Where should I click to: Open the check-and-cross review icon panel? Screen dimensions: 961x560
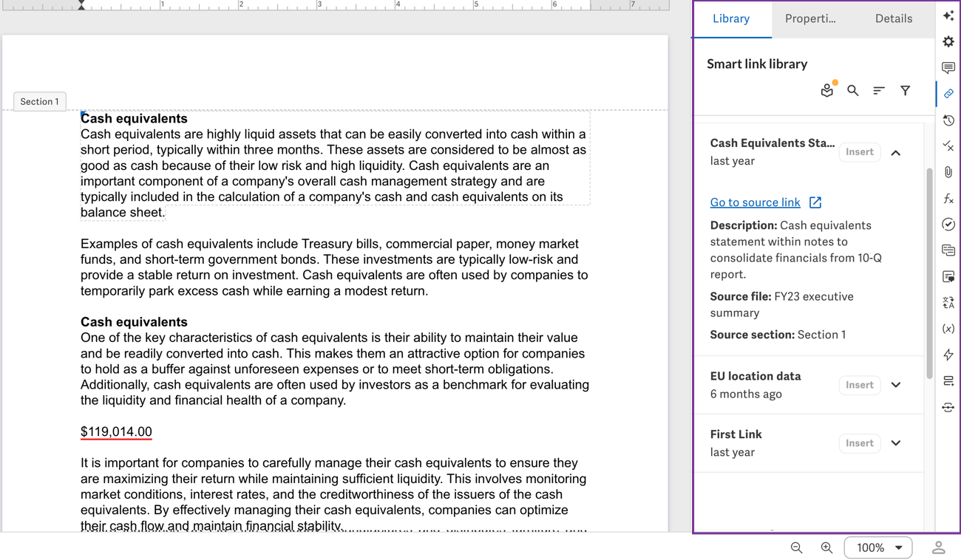tap(948, 146)
